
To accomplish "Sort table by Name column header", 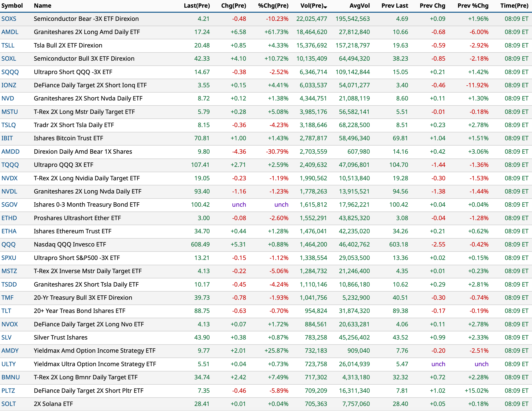I will 42,6.
